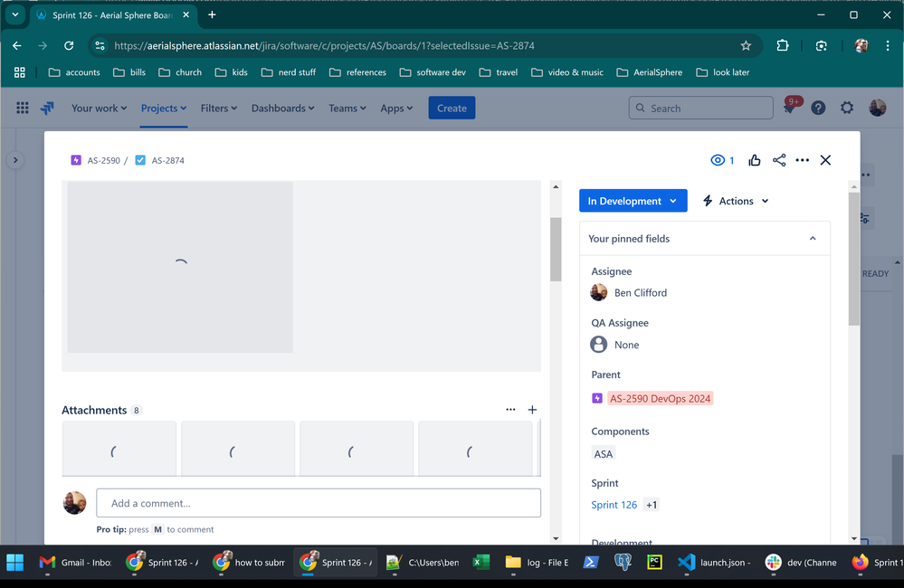Open the Chrome three-dot menu

pyautogui.click(x=888, y=45)
